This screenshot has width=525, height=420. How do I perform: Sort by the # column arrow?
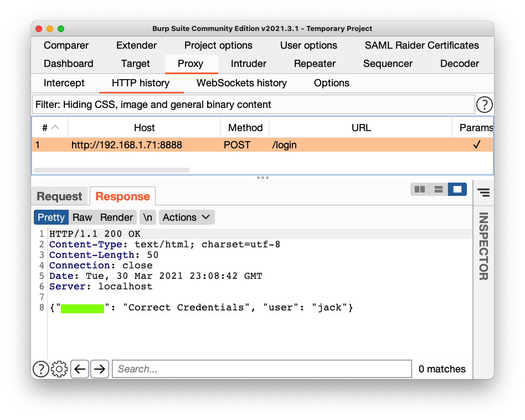point(55,127)
